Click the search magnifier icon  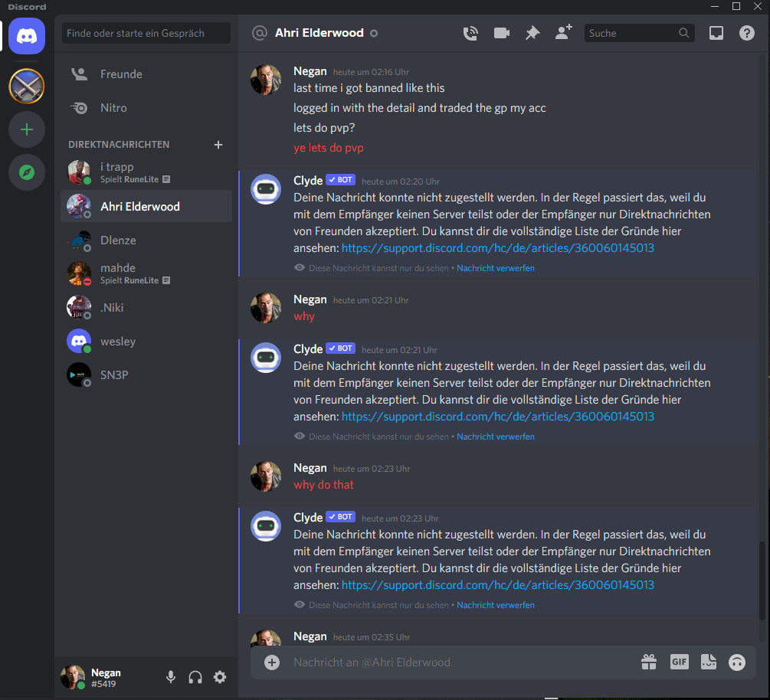pos(683,33)
